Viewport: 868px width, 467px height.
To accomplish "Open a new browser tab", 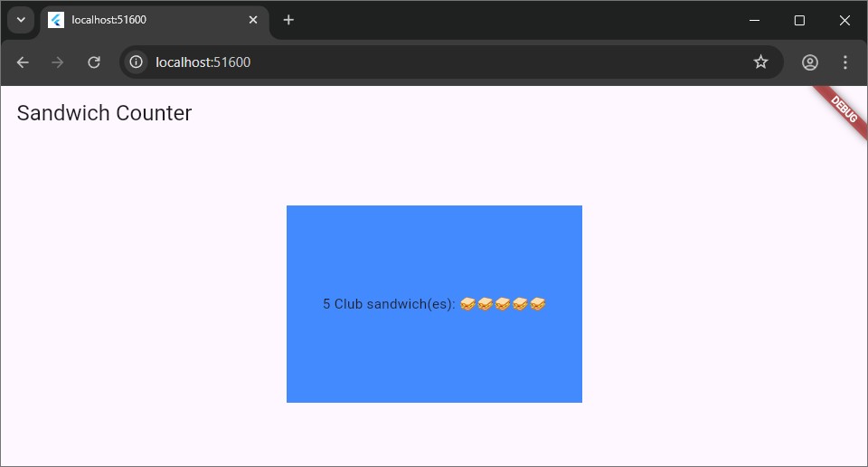I will click(x=288, y=20).
